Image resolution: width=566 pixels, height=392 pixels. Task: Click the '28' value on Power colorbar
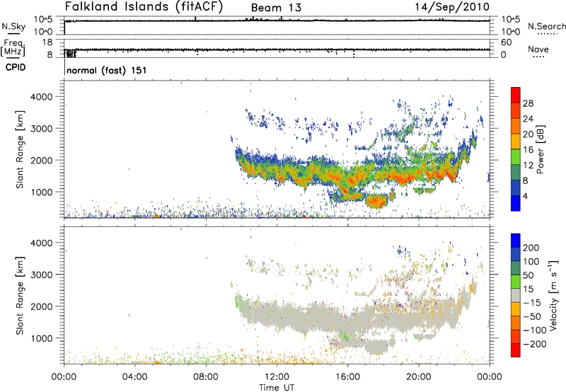tap(528, 103)
